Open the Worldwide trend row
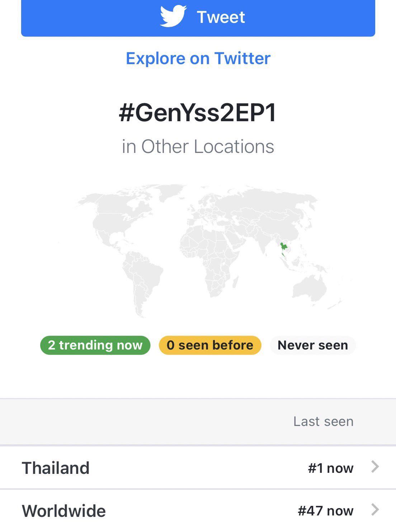The width and height of the screenshot is (396, 532). (x=198, y=510)
